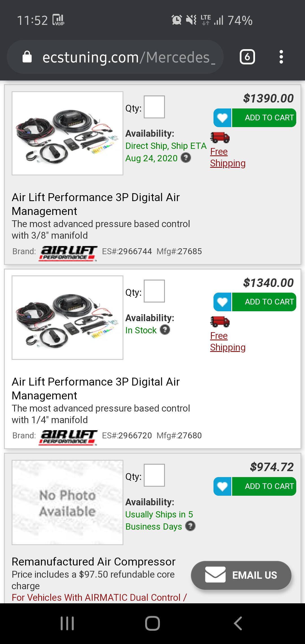Add the $974.72 compressor to cart
Image resolution: width=305 pixels, height=644 pixels.
(x=264, y=486)
